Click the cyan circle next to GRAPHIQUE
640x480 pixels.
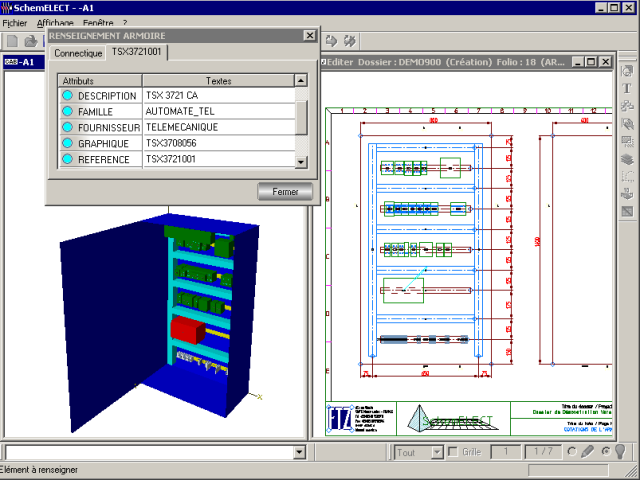point(67,143)
